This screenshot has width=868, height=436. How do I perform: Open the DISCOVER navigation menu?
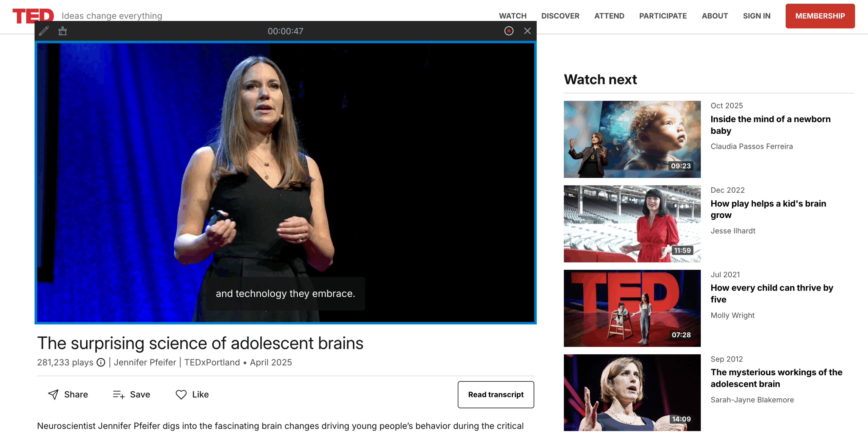click(x=560, y=16)
